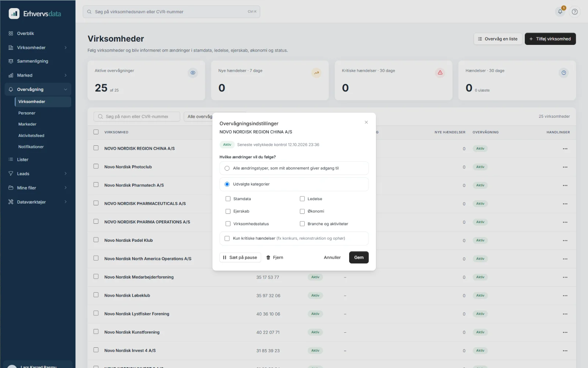Click the Sammenligning scale icon
Image resolution: width=588 pixels, height=368 pixels.
11,61
